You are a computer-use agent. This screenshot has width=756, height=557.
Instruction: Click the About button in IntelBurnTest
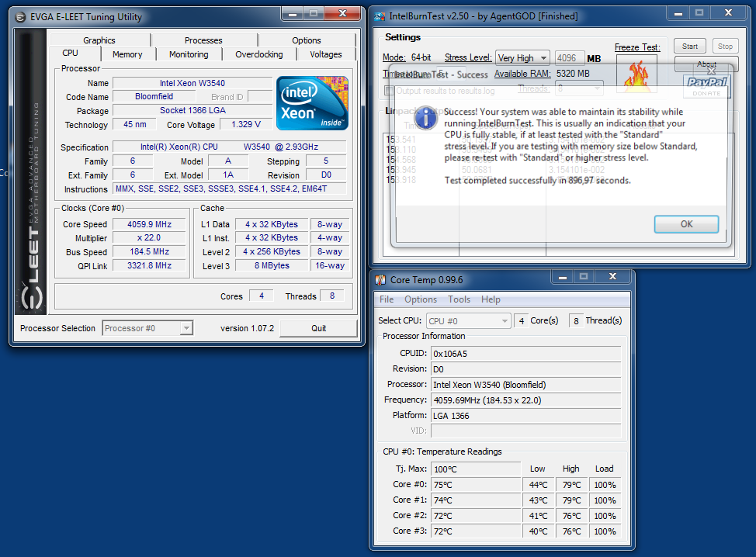point(706,64)
